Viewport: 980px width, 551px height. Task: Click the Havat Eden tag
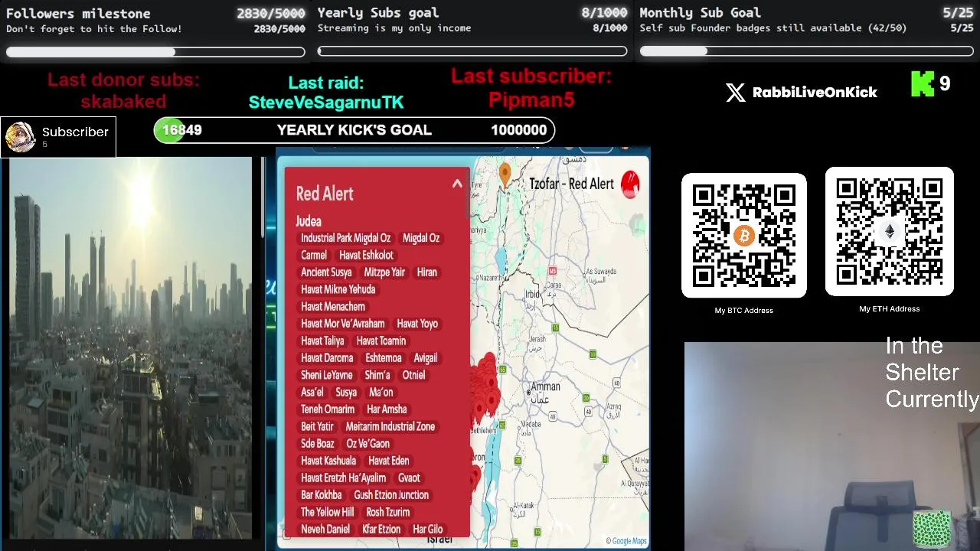(x=389, y=461)
